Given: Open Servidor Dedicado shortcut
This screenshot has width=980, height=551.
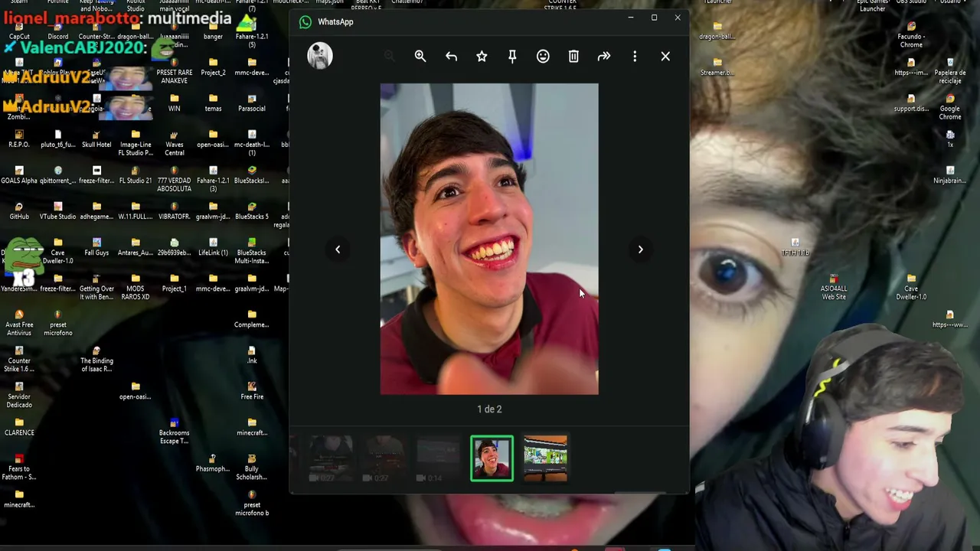Looking at the screenshot, I should click(x=19, y=394).
